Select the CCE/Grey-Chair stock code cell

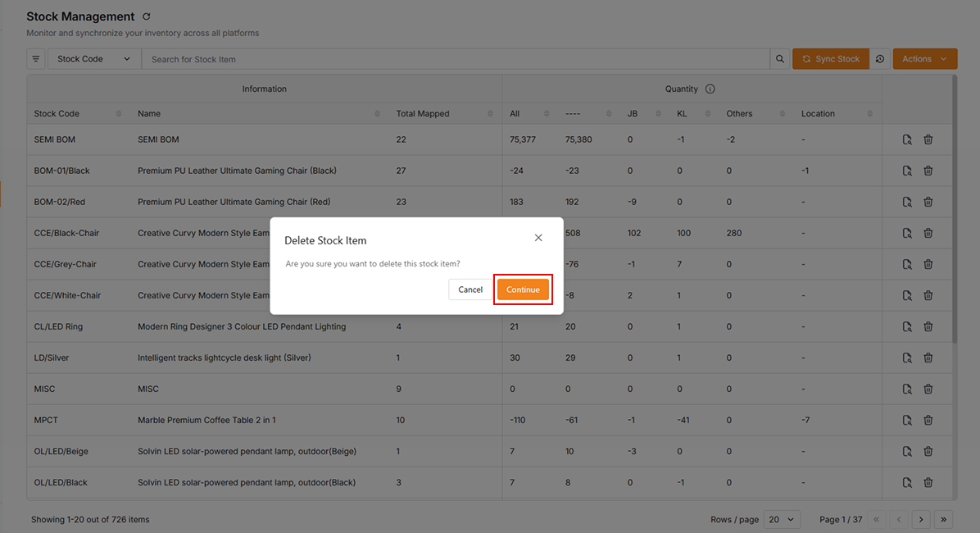click(65, 264)
